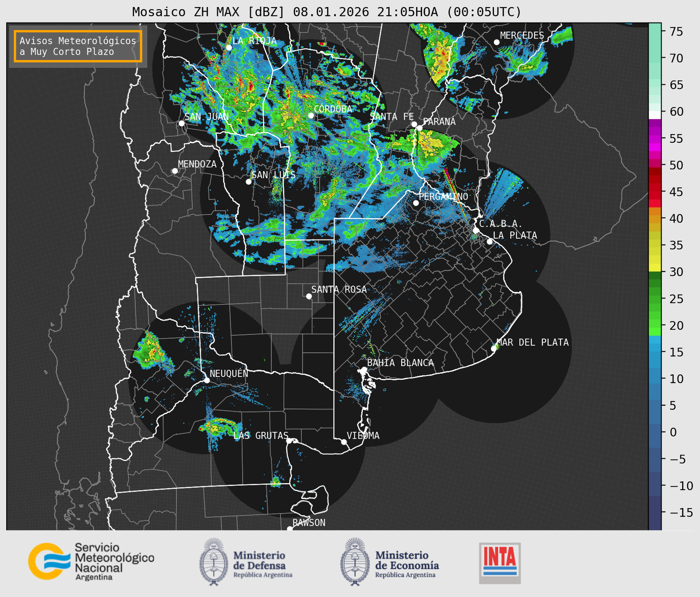The height and width of the screenshot is (597, 700).
Task: Click the Avisos Meteorológicos a Muy Corto Plazo box
Action: pos(78,46)
